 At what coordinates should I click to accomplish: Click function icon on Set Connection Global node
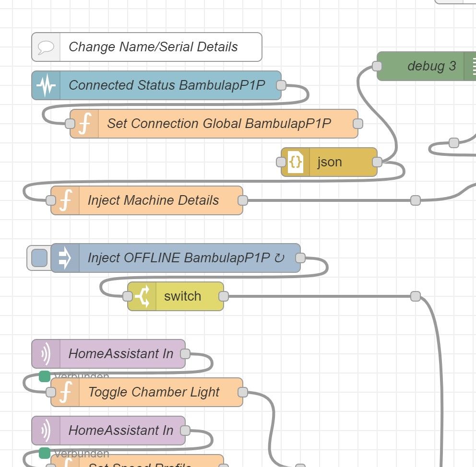84,124
